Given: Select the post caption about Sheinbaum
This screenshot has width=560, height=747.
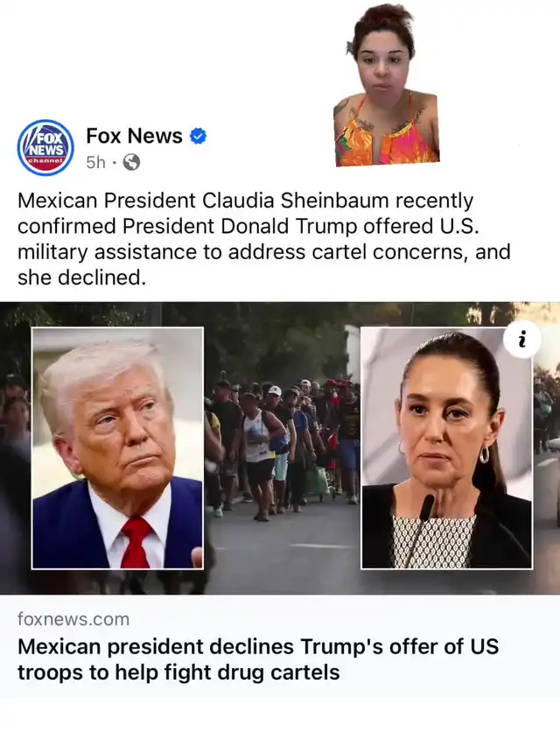Looking at the screenshot, I should pos(263,239).
